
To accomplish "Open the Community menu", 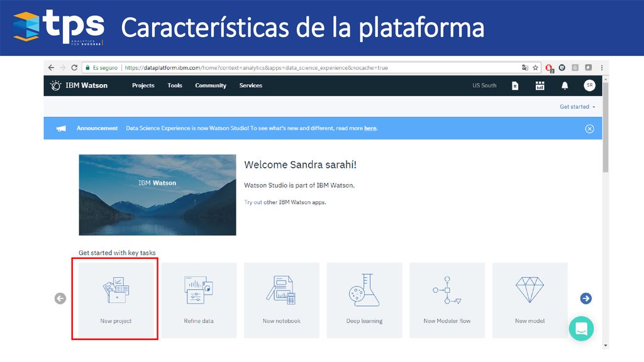I will (x=211, y=85).
